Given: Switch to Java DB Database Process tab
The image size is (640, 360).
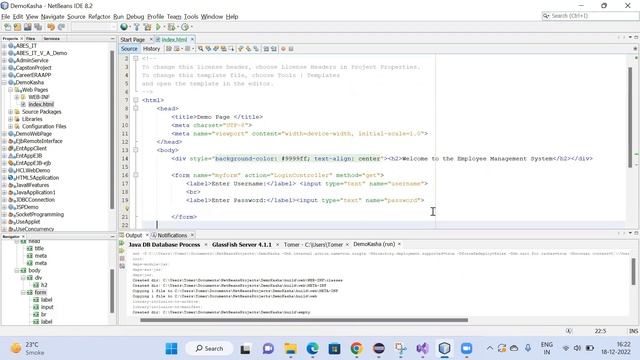Looking at the screenshot, I should pyautogui.click(x=164, y=244).
